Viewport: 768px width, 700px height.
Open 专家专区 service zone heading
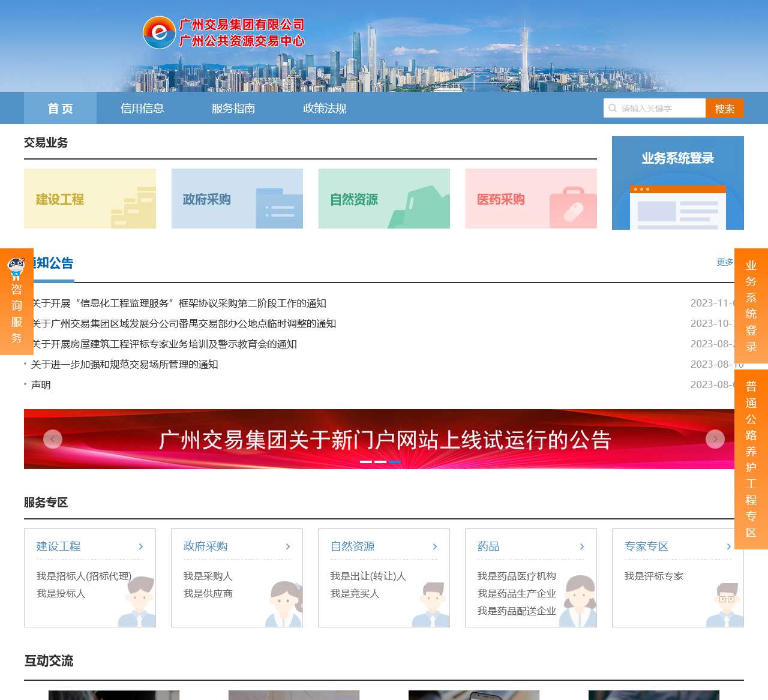647,546
